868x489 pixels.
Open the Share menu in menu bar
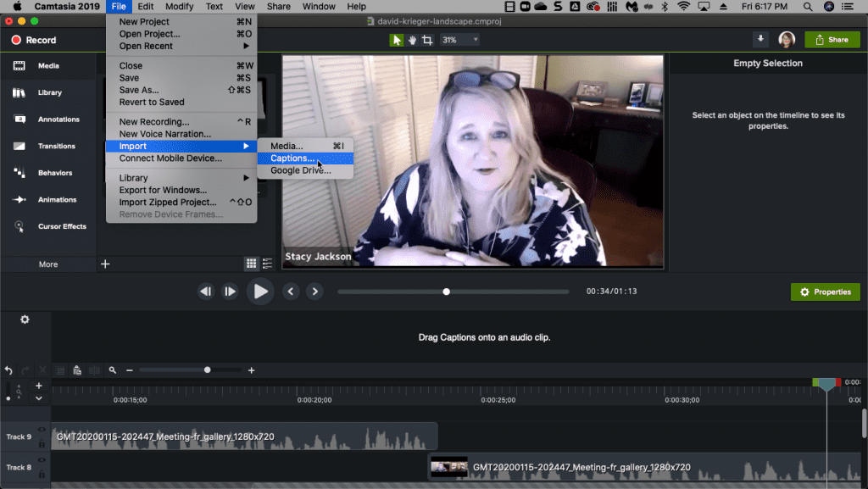(x=278, y=7)
